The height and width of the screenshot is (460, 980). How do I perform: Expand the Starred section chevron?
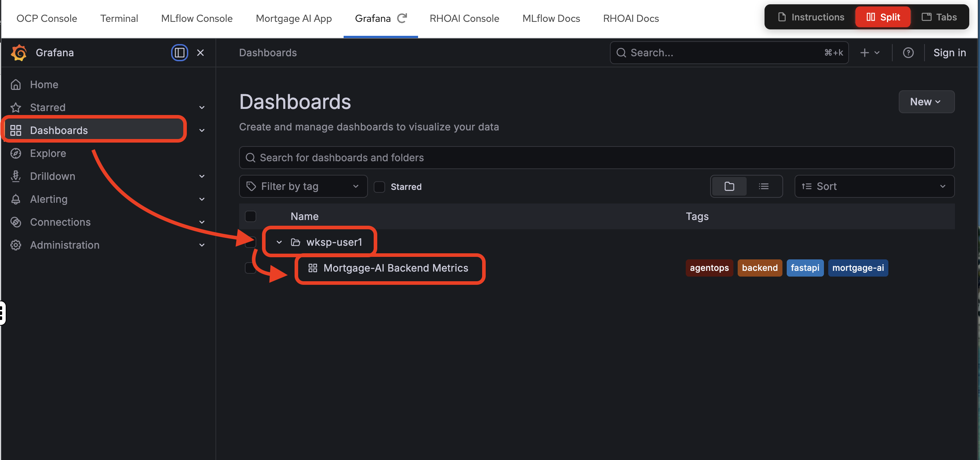[202, 107]
